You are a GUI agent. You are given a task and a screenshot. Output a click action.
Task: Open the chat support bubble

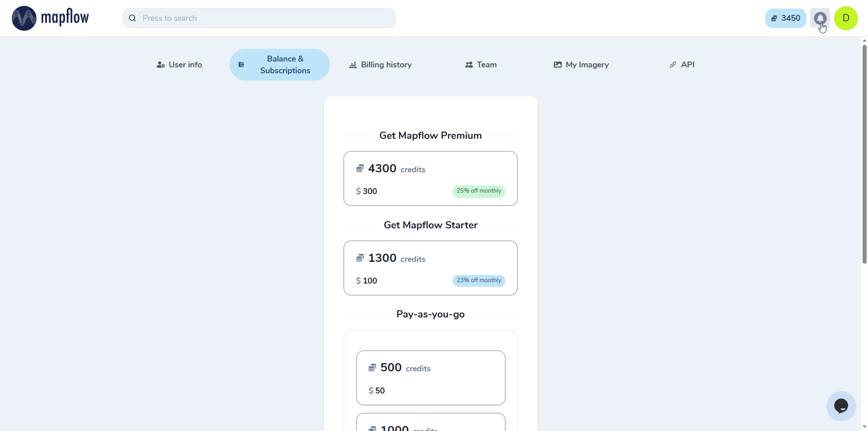click(841, 406)
